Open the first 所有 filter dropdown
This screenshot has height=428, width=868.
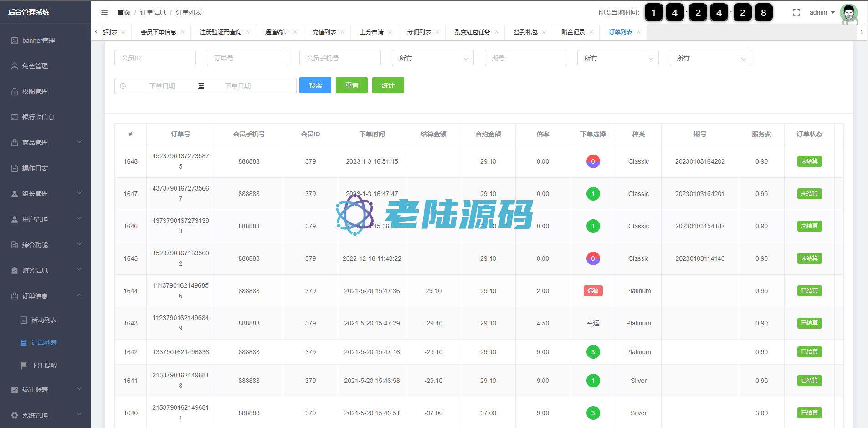pos(432,58)
